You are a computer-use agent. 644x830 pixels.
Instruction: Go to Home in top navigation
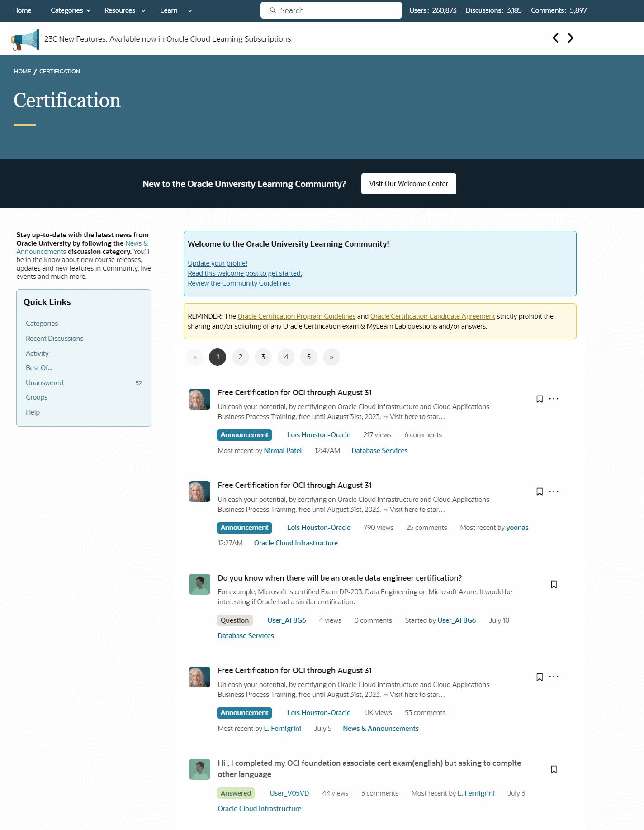point(22,10)
